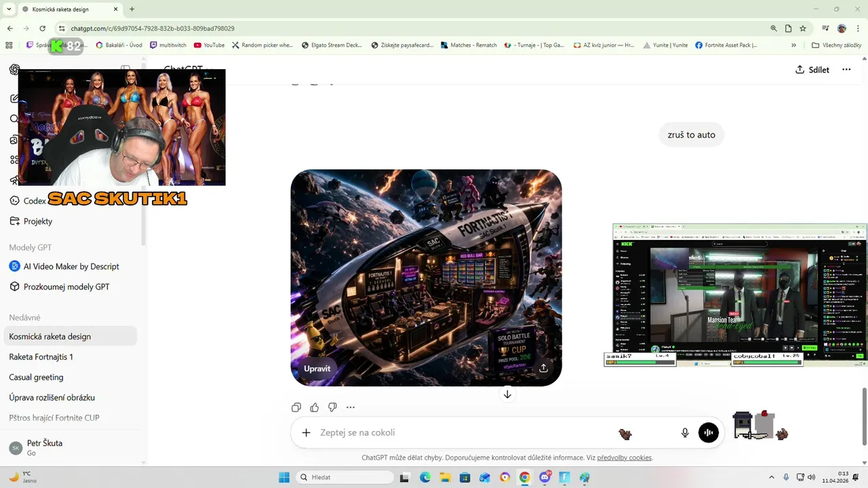
Task: Jump to latest message with down arrow
Action: point(507,394)
